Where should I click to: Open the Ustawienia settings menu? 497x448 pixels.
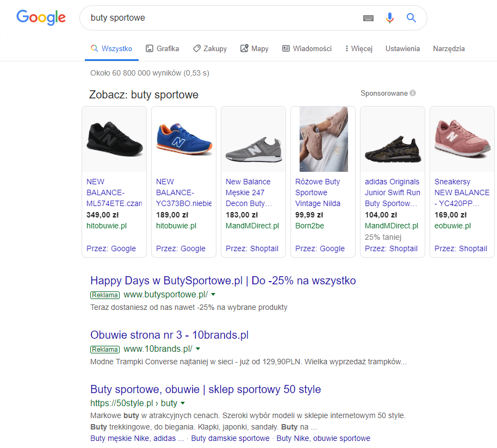[x=402, y=48]
